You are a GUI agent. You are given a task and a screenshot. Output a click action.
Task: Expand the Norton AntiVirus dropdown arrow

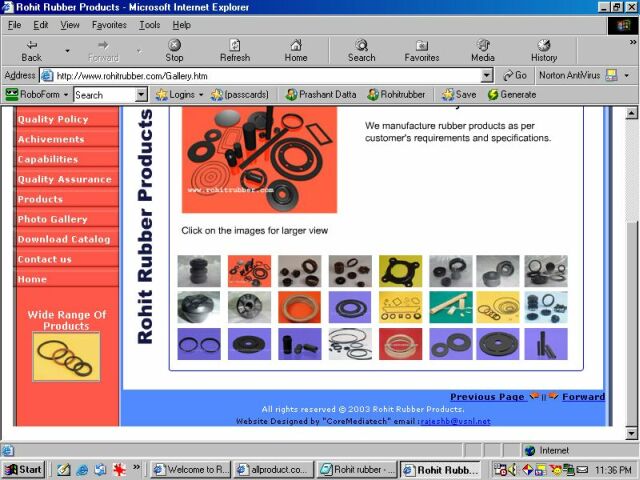point(627,76)
